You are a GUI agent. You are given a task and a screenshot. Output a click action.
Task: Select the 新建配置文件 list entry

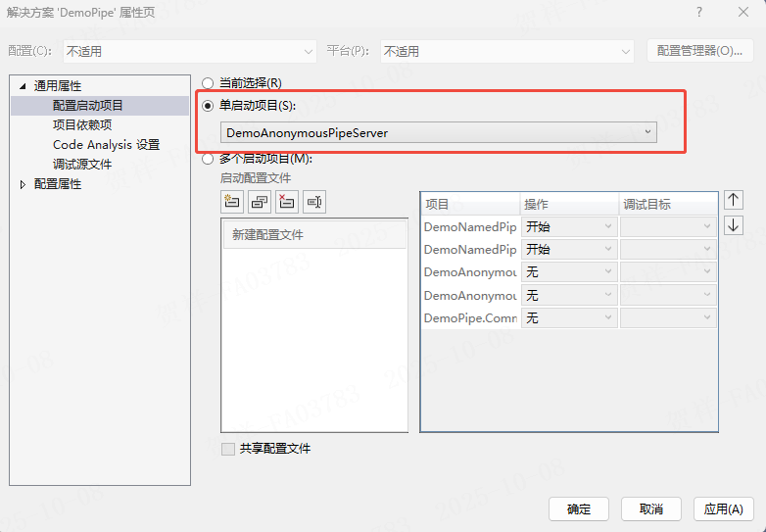pos(314,235)
